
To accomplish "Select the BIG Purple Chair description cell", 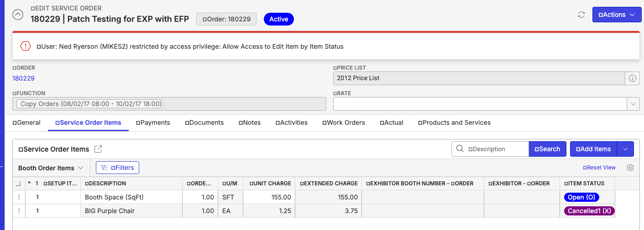I will point(131,211).
